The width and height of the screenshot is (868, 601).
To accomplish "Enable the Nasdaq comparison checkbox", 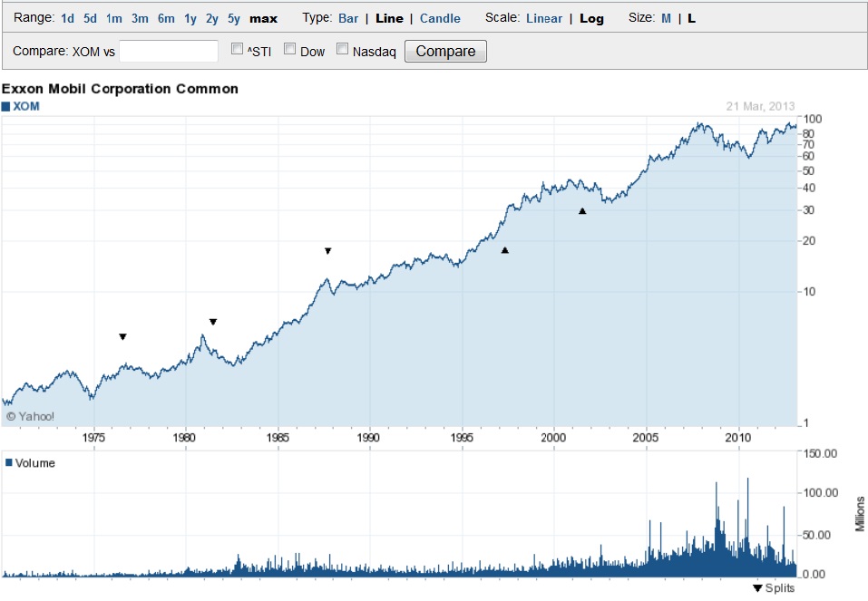I will tap(342, 48).
